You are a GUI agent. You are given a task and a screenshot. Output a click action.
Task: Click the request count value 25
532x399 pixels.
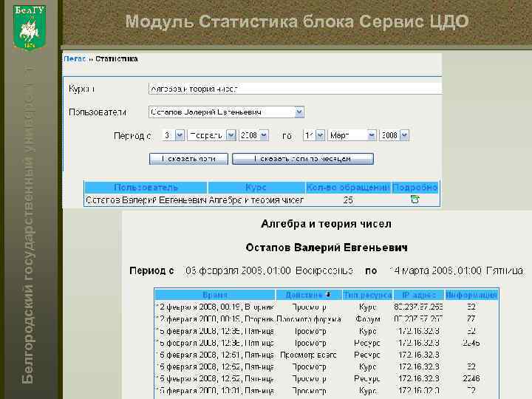[348, 200]
